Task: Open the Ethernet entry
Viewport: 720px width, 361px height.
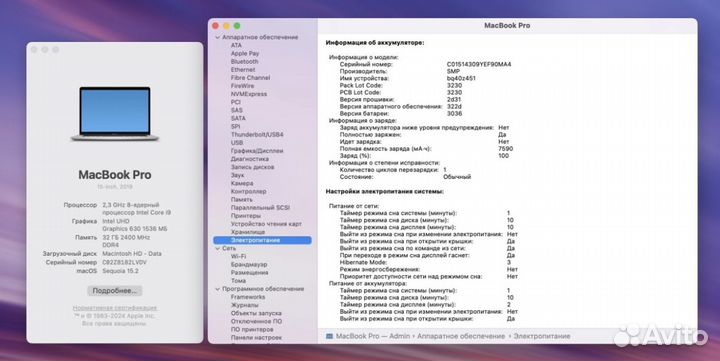Action: tap(243, 69)
